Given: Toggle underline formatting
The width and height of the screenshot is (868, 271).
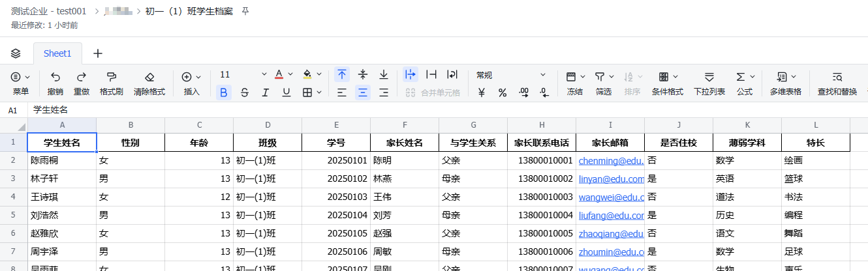Looking at the screenshot, I should coord(286,93).
